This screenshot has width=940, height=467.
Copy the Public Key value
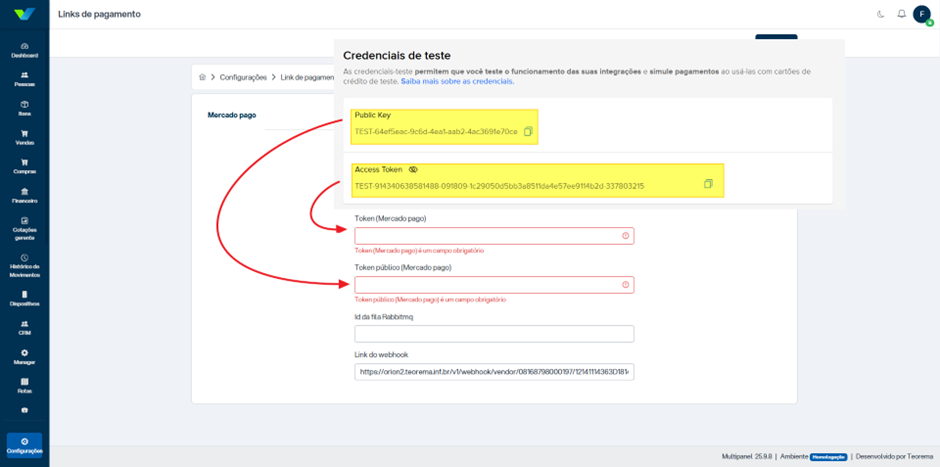[x=528, y=132]
